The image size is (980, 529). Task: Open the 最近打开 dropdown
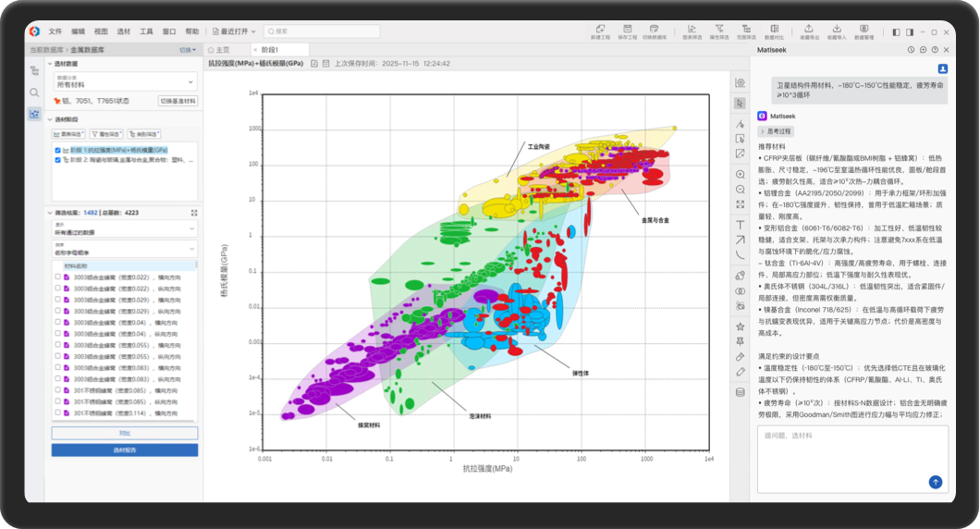(233, 31)
